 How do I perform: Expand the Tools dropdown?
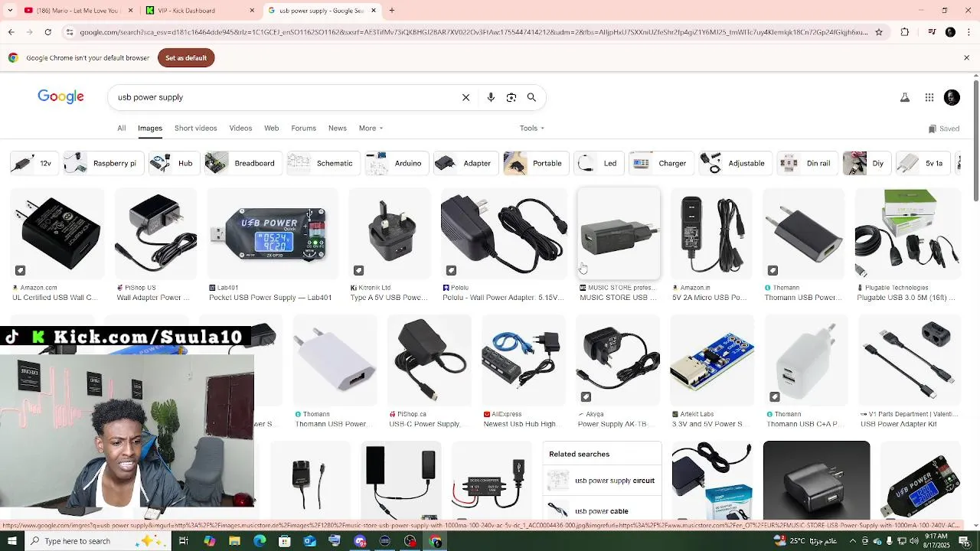532,128
